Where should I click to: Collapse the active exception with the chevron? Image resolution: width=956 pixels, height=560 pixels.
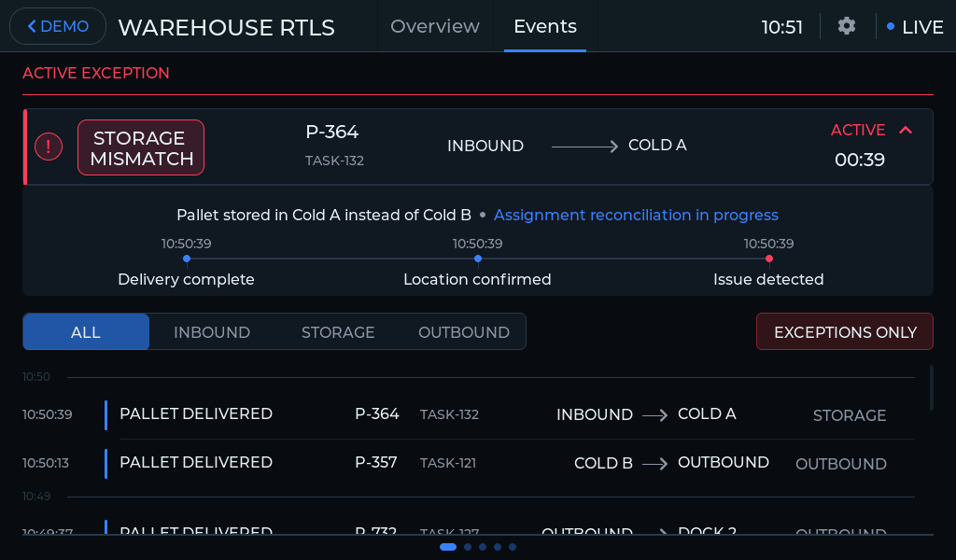pos(906,130)
